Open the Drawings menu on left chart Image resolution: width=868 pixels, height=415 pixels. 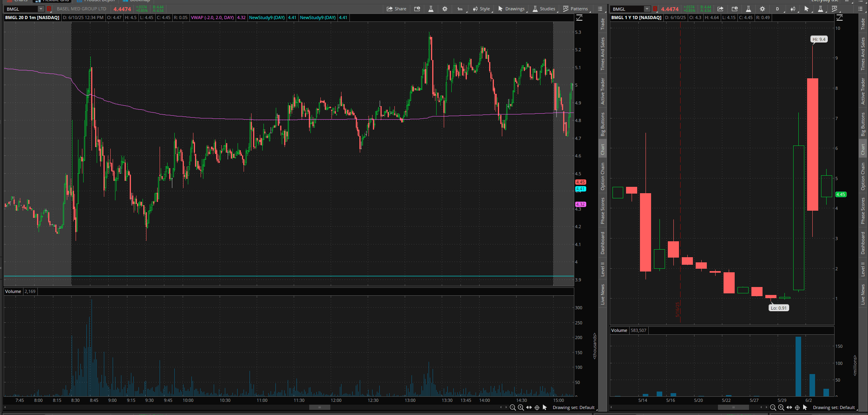[512, 9]
